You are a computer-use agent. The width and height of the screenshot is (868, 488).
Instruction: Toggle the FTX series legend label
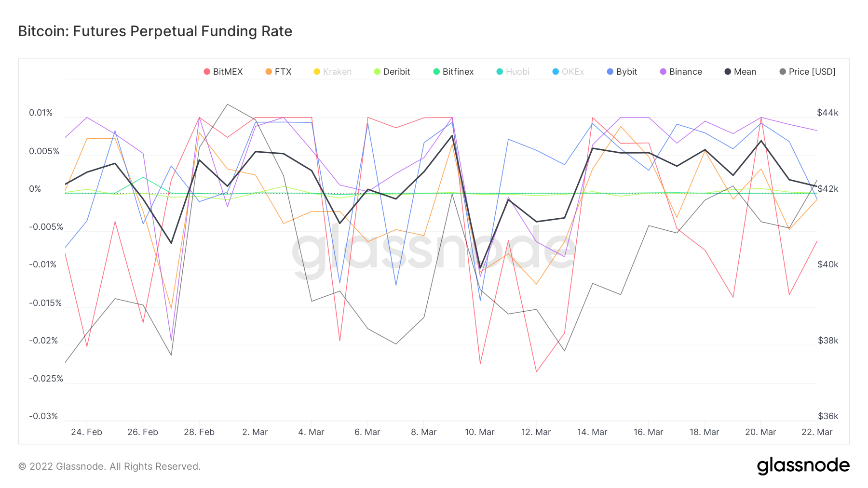[283, 72]
